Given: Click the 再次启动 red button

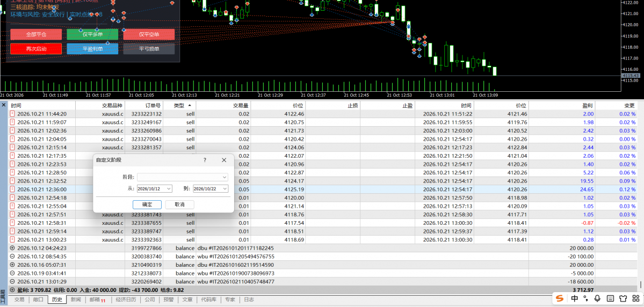Looking at the screenshot, I should click(x=36, y=49).
